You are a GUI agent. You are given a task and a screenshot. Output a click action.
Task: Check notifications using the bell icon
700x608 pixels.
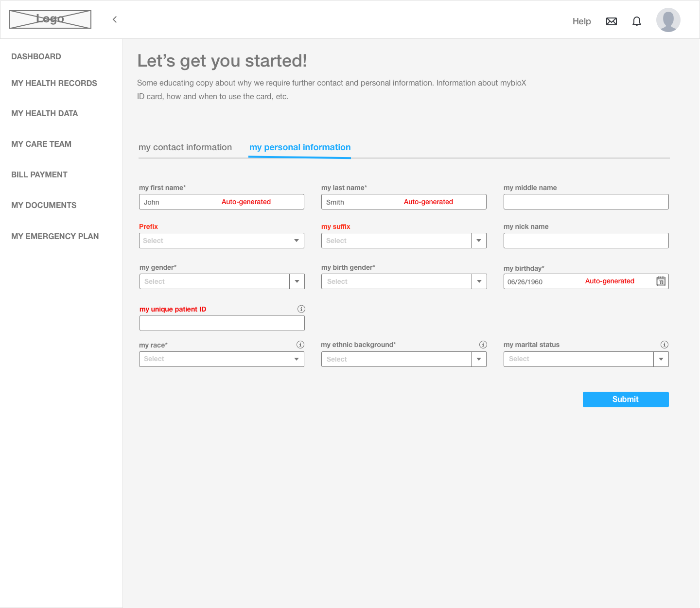point(636,21)
